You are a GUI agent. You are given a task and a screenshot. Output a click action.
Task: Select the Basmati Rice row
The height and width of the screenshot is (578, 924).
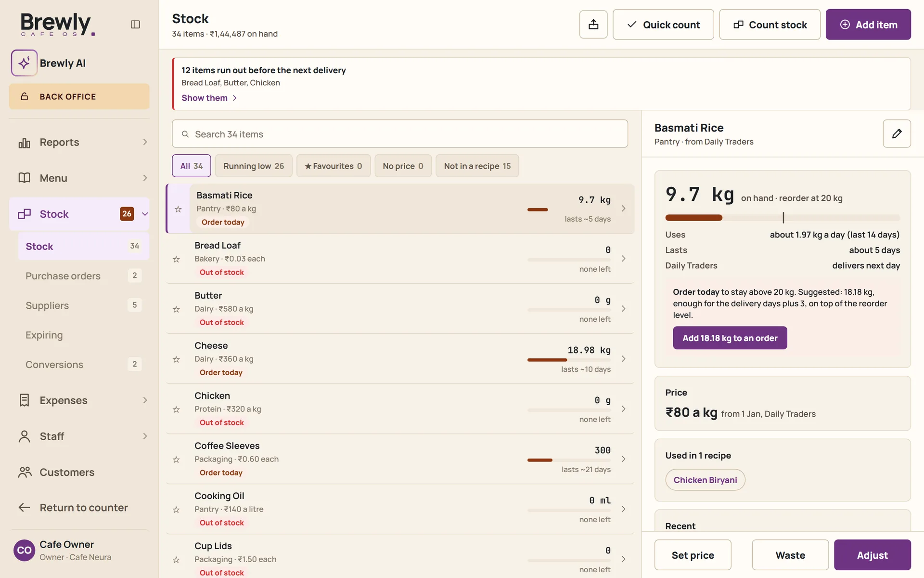tap(400, 209)
